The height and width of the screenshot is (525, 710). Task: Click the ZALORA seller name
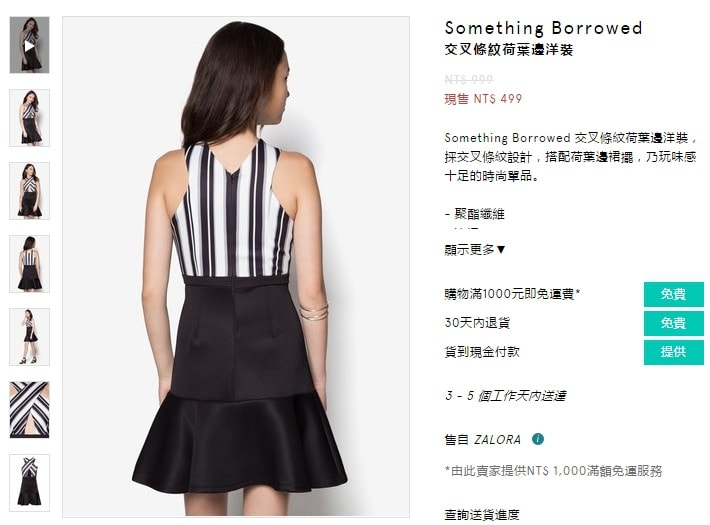tap(497, 439)
